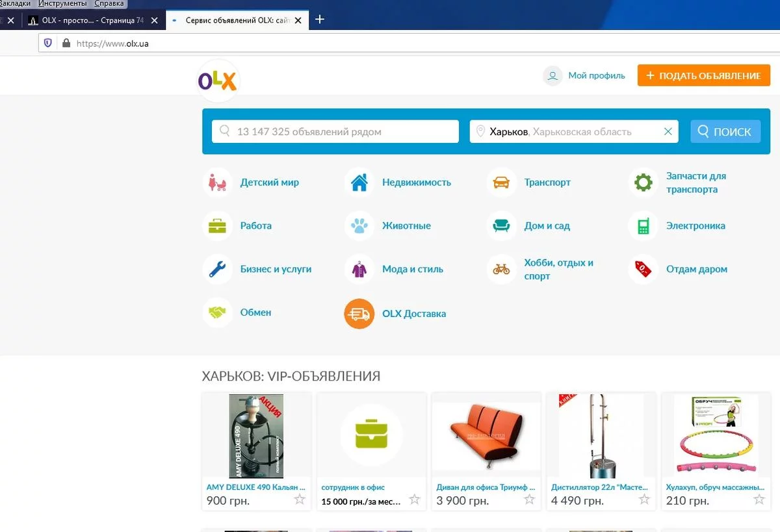
Task: Click the padlock site security icon
Action: [x=66, y=44]
